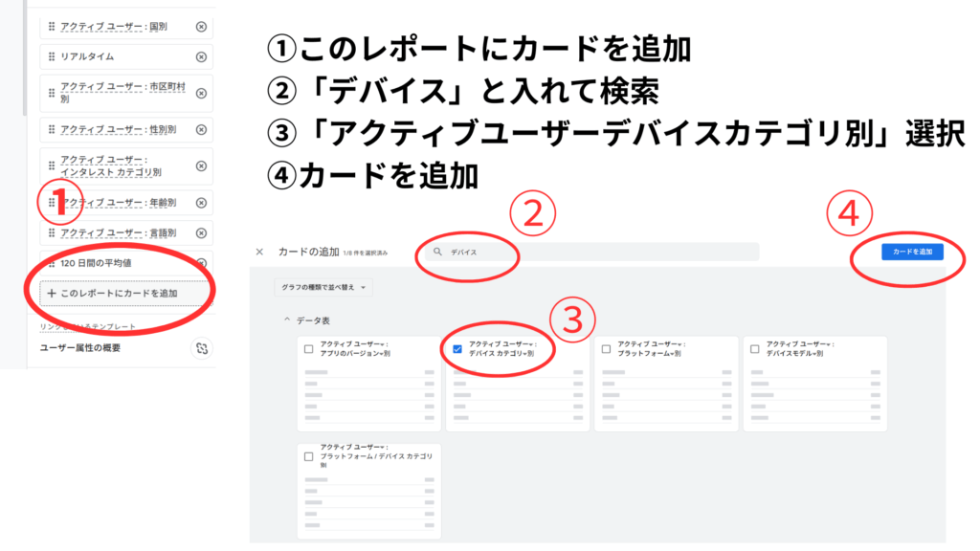Click the リンク可能なテンプレート label
980x551 pixels.
(86, 326)
